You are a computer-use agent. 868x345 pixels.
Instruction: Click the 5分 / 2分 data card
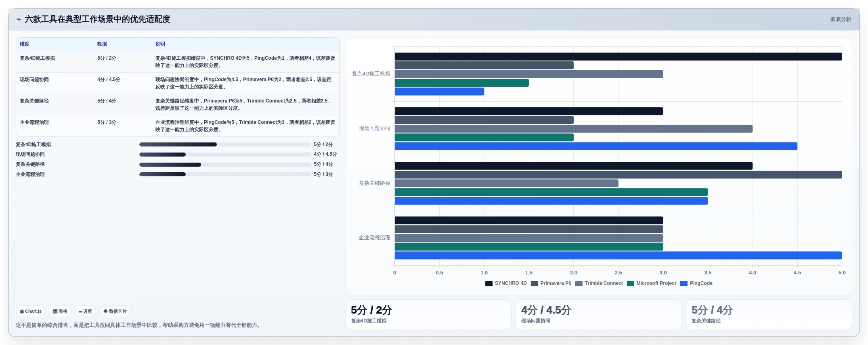pos(428,314)
